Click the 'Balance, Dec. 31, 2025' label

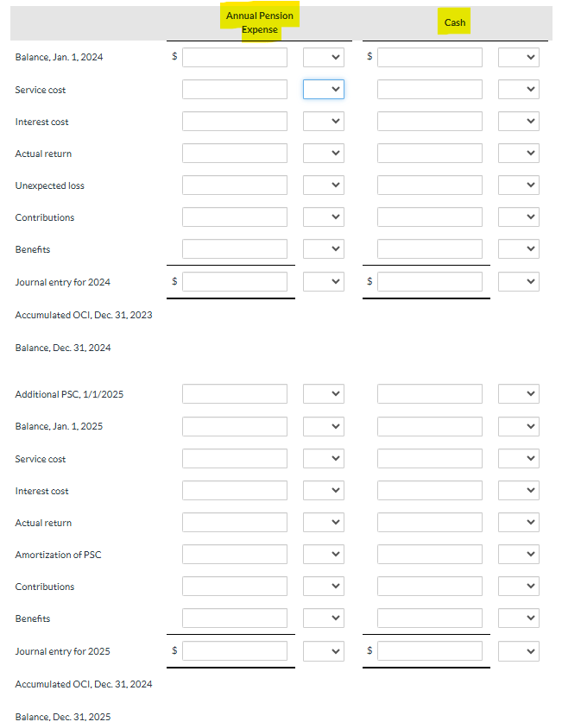[63, 717]
